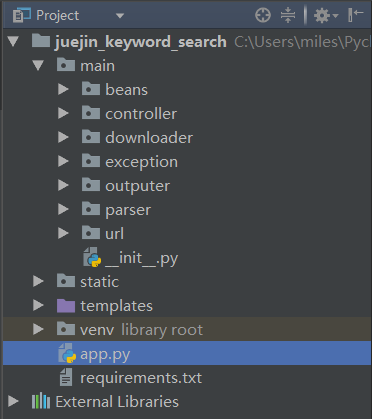This screenshot has width=372, height=419.
Task: Expand the parser folder arrow
Action: click(63, 209)
